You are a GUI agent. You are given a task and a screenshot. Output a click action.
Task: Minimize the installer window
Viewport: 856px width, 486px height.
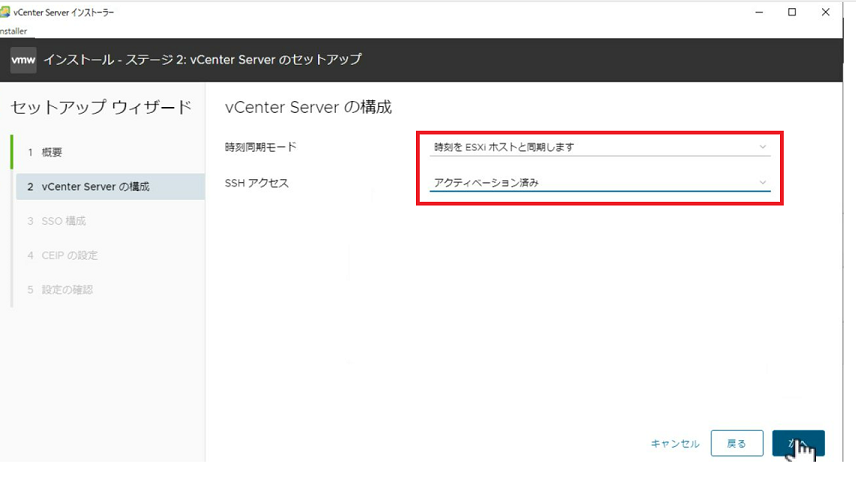759,12
